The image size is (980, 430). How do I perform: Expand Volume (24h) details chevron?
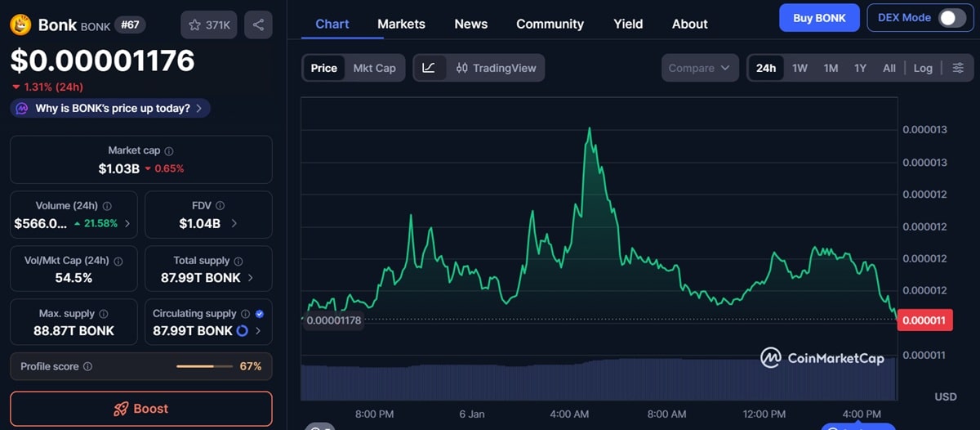[x=127, y=223]
